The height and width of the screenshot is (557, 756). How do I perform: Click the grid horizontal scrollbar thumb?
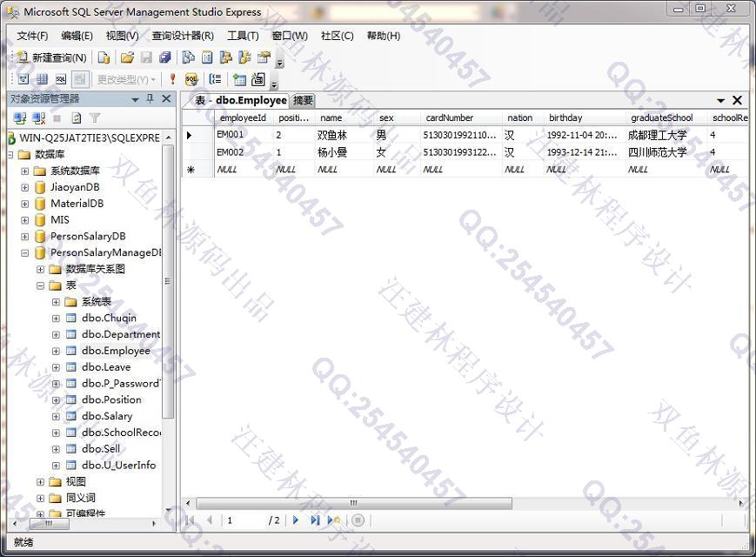354,503
